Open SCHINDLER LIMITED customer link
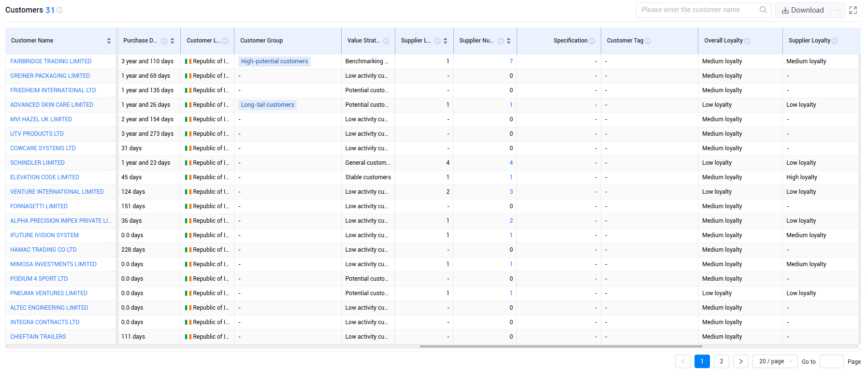 (x=37, y=163)
